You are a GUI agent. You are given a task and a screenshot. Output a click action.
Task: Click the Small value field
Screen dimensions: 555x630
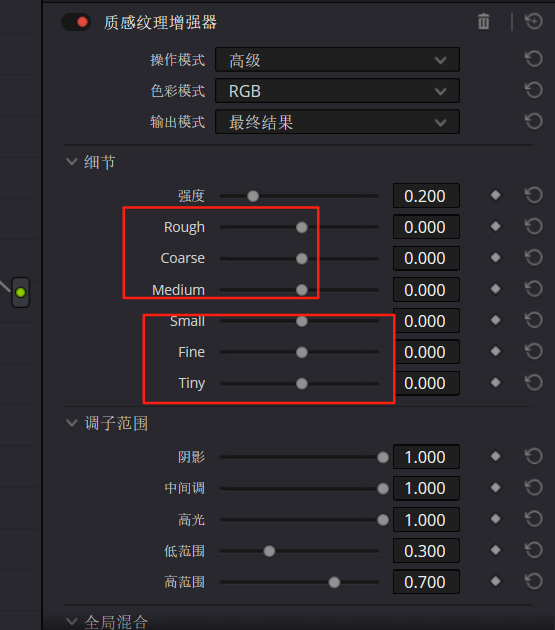(426, 321)
